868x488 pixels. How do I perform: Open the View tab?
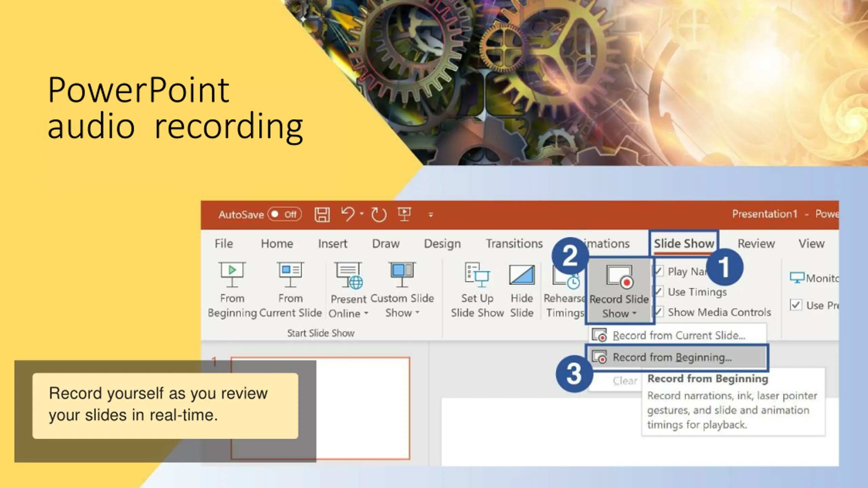point(811,243)
